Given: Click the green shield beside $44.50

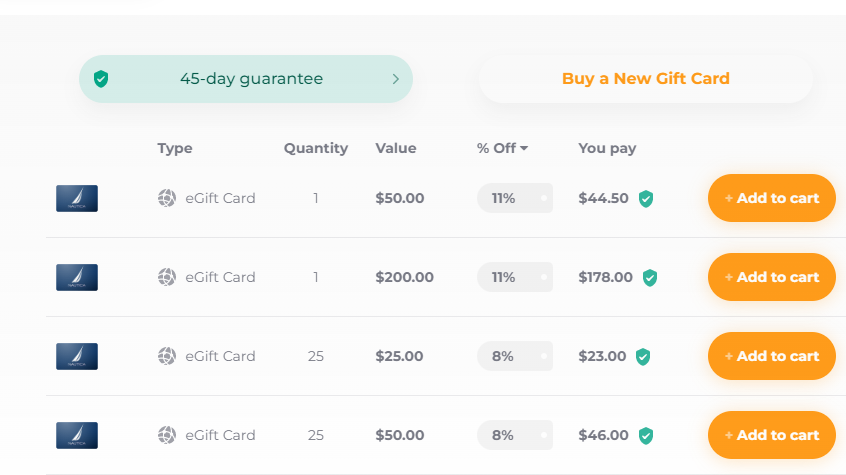Looking at the screenshot, I should (646, 199).
